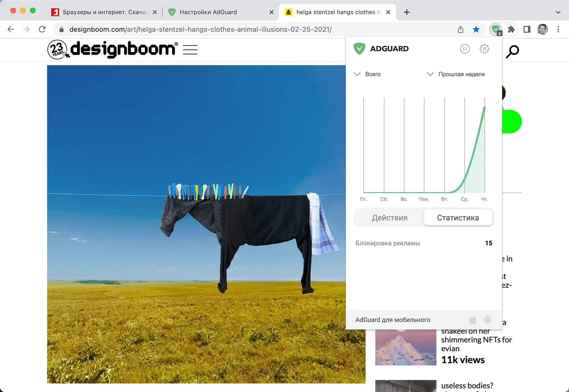Click the ADGUARD title text
569x392 pixels.
click(389, 49)
